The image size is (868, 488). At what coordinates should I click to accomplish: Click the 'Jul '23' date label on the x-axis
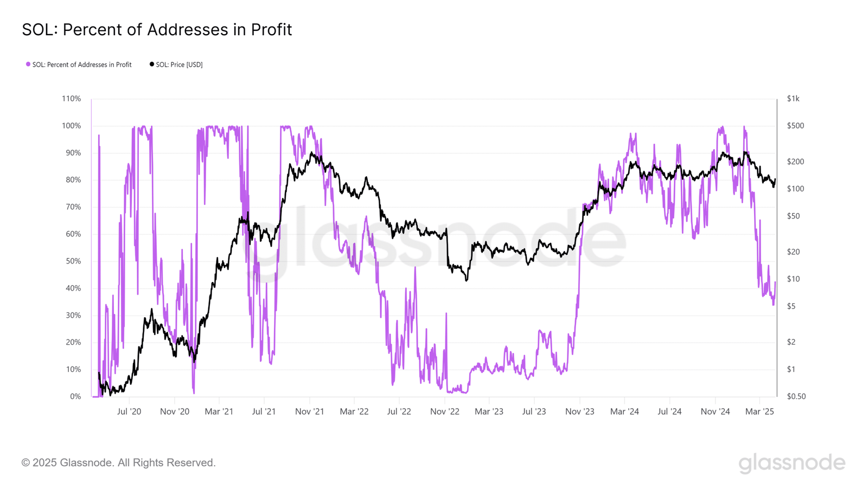[x=534, y=412]
